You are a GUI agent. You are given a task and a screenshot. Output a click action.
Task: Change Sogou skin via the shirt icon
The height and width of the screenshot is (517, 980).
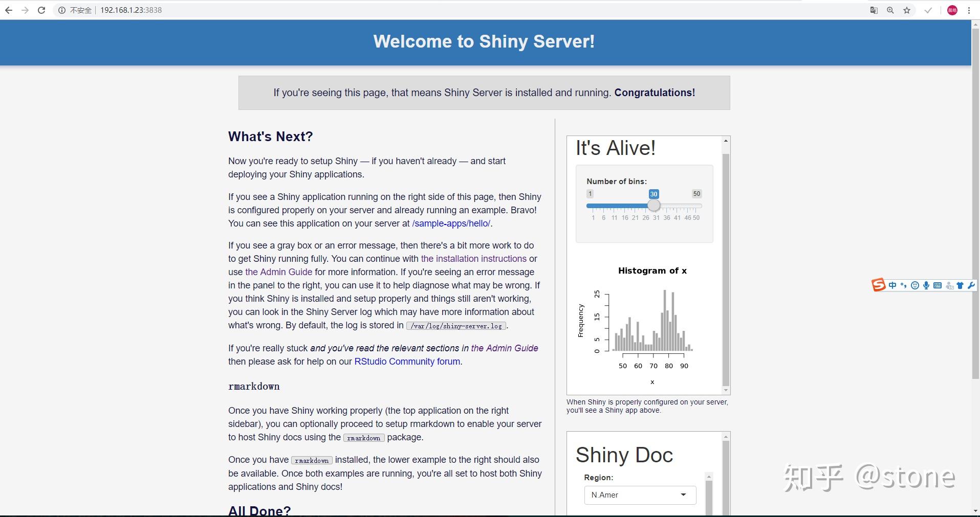(x=961, y=285)
